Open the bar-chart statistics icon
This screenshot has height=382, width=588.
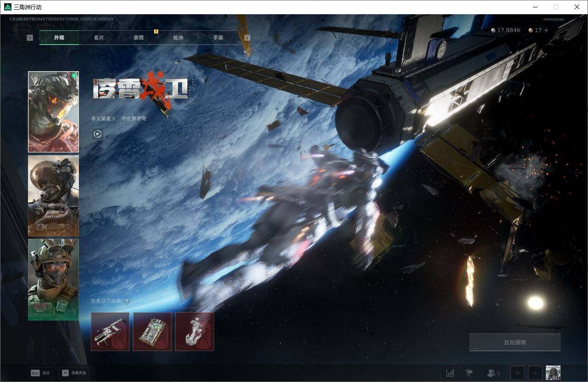450,373
